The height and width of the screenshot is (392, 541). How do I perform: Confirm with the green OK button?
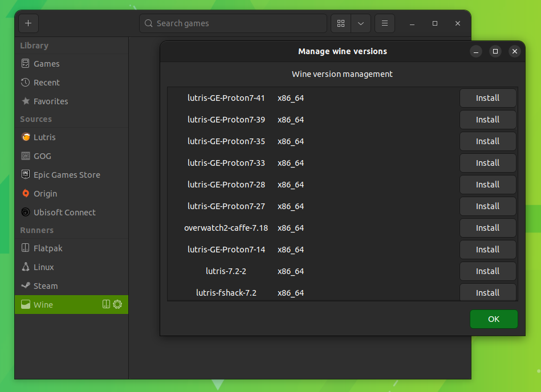(494, 319)
